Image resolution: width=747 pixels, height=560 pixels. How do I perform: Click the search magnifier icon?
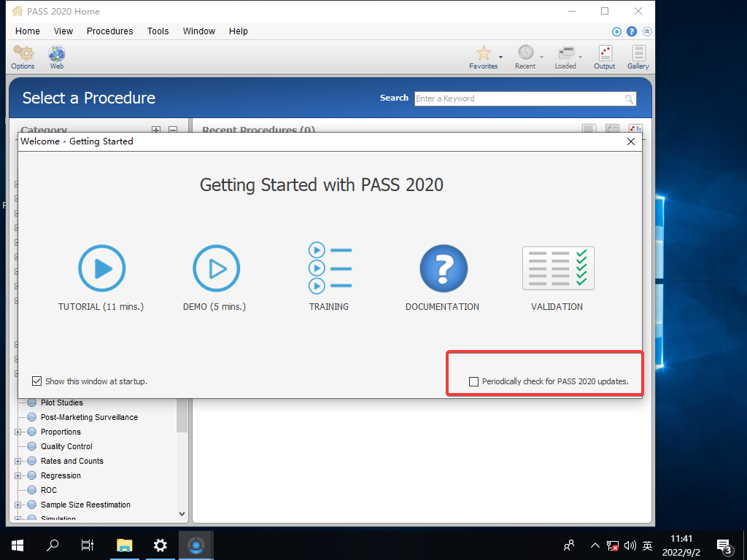click(x=630, y=98)
